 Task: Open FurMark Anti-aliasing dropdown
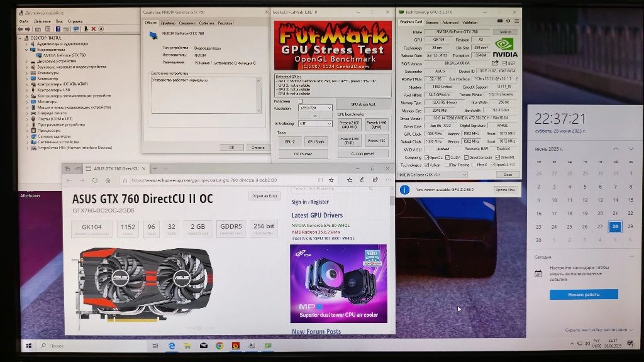point(315,123)
